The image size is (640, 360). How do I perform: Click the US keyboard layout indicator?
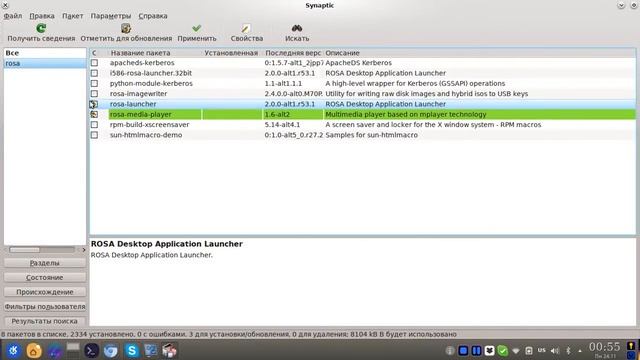542,350
